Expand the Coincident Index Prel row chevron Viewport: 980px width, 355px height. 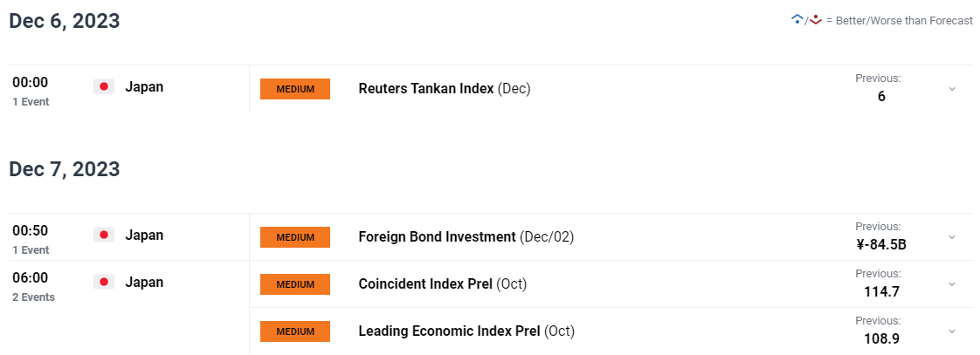pos(952,284)
